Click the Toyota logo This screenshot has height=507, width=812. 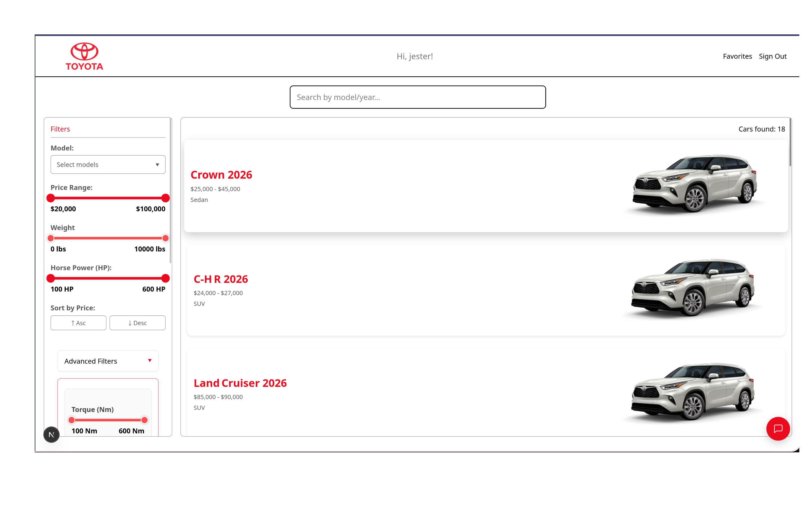click(x=84, y=56)
